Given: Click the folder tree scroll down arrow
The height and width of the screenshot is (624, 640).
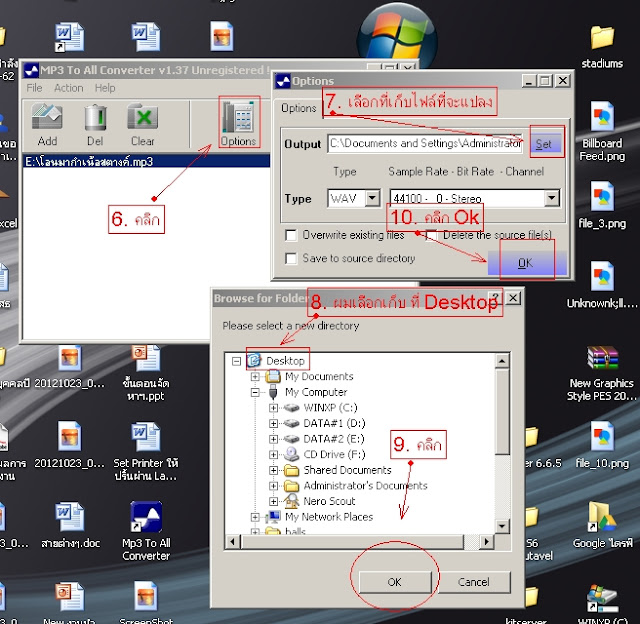Looking at the screenshot, I should coord(502,526).
